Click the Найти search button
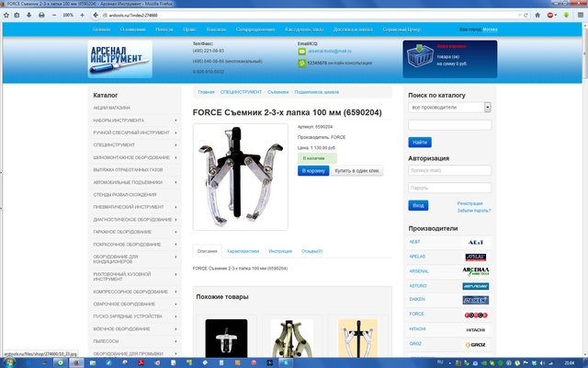This screenshot has height=368, width=588. click(420, 143)
